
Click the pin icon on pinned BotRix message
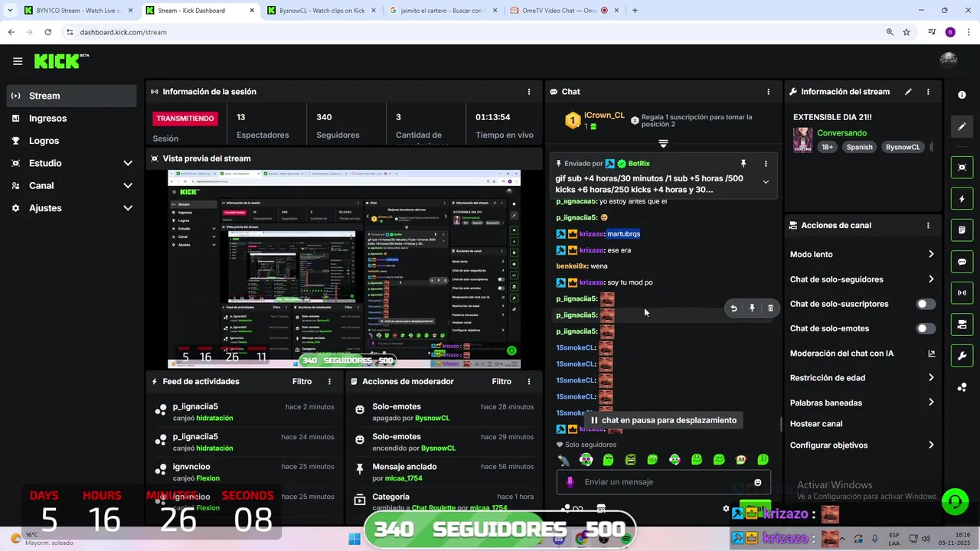(x=743, y=164)
